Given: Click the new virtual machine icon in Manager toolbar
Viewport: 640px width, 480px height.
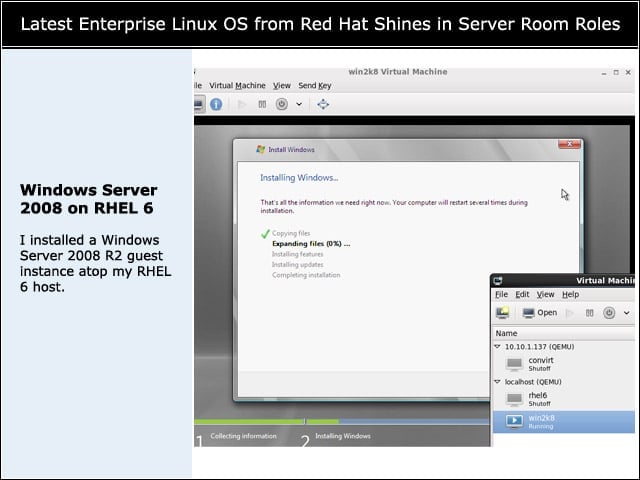Looking at the screenshot, I should tap(502, 313).
